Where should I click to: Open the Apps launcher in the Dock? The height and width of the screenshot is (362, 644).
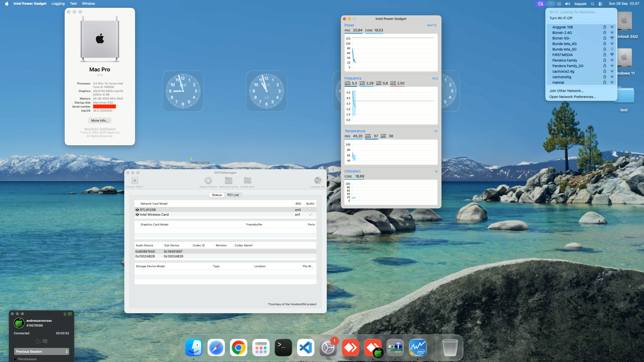[261, 348]
